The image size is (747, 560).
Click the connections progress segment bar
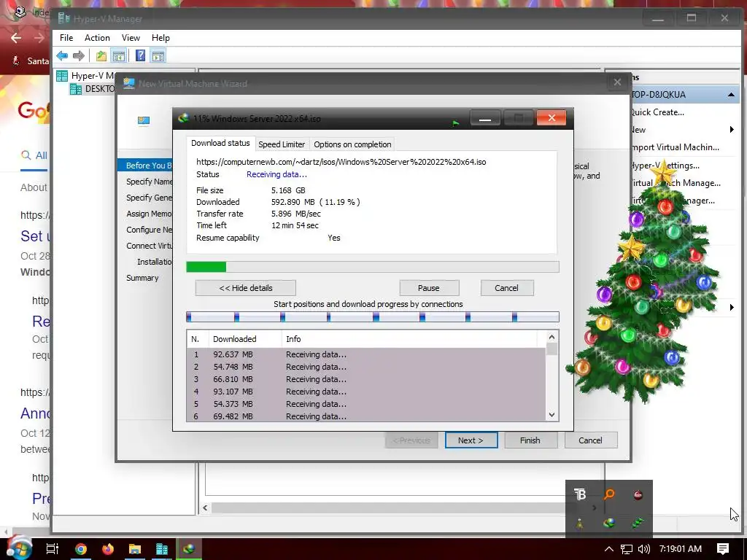tap(373, 316)
